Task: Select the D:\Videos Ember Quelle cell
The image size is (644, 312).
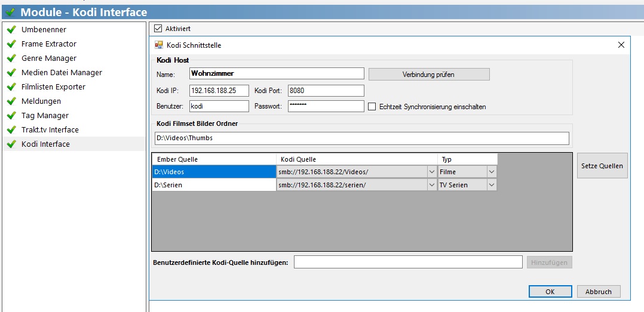Action: (x=214, y=172)
